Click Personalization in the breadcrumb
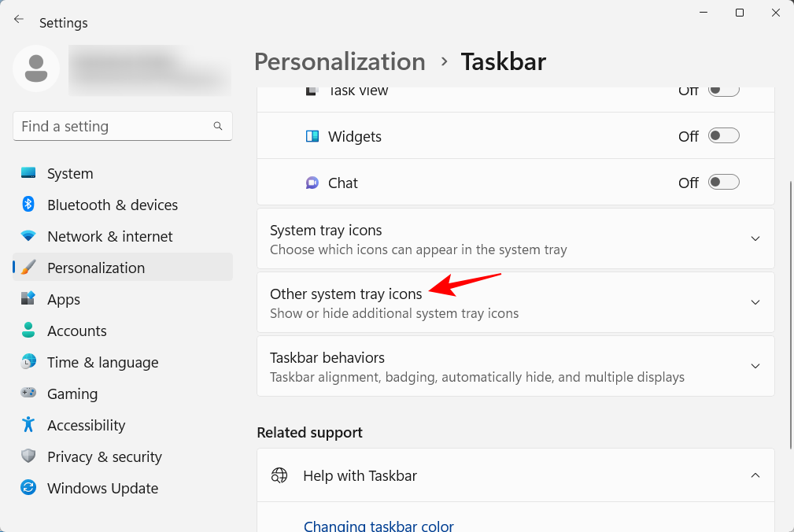The image size is (794, 532). pyautogui.click(x=339, y=61)
